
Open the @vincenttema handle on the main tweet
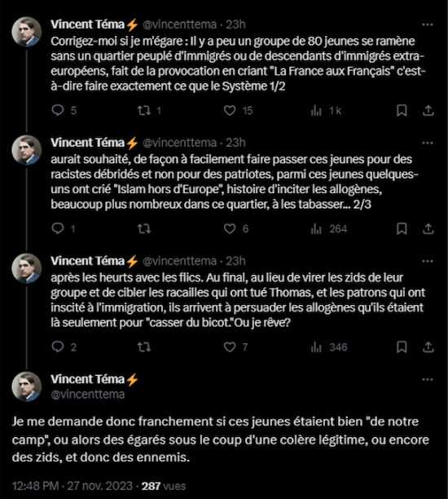click(88, 395)
